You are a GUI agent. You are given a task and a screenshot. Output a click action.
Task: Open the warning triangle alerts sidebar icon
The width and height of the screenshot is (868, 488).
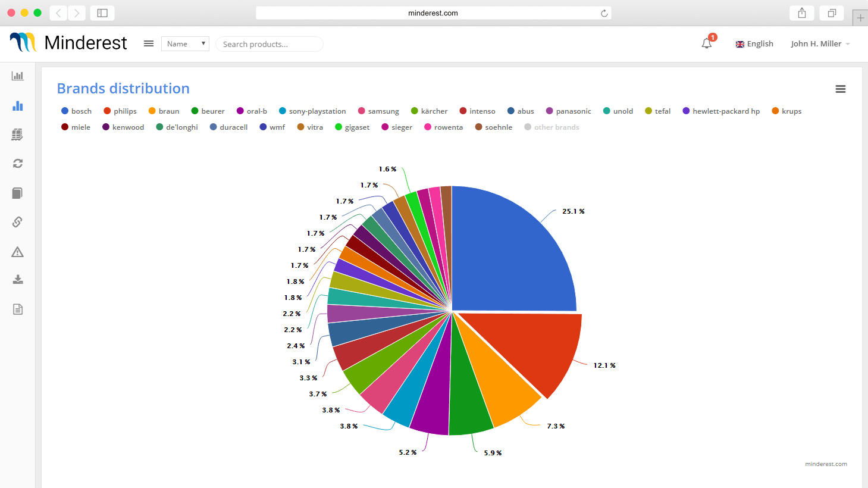point(18,252)
